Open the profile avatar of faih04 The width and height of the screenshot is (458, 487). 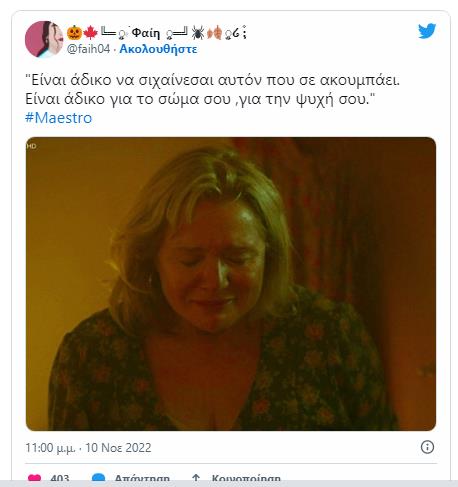pyautogui.click(x=44, y=39)
